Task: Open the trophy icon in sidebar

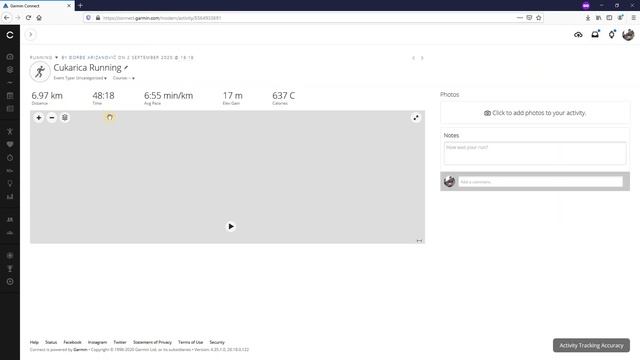Action: 10,269
